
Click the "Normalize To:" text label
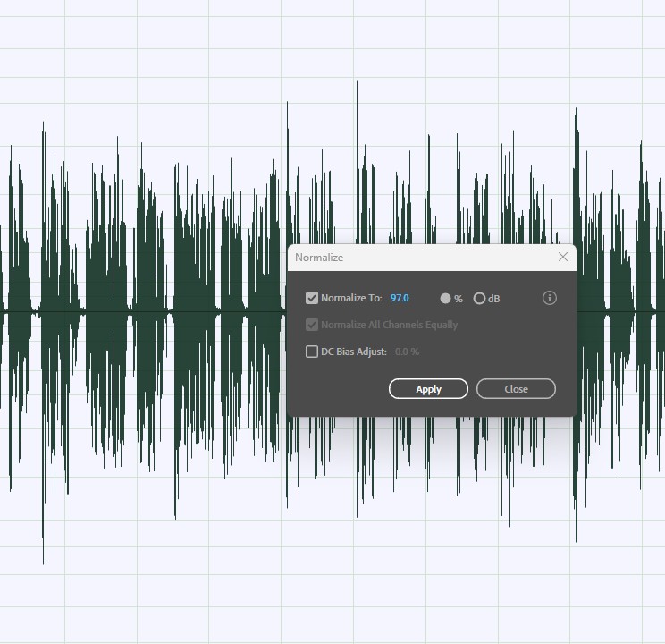tap(351, 298)
